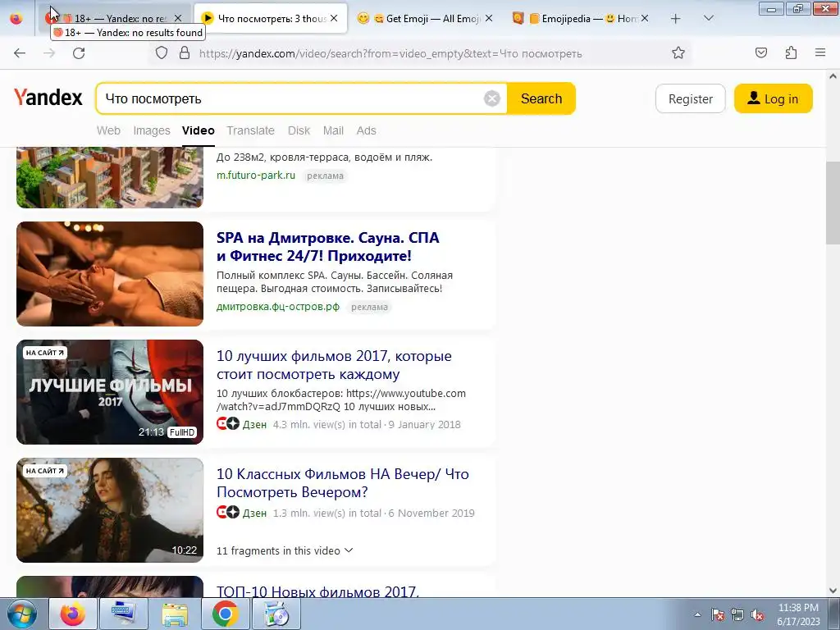
Task: Open the Images search category
Action: (152, 130)
